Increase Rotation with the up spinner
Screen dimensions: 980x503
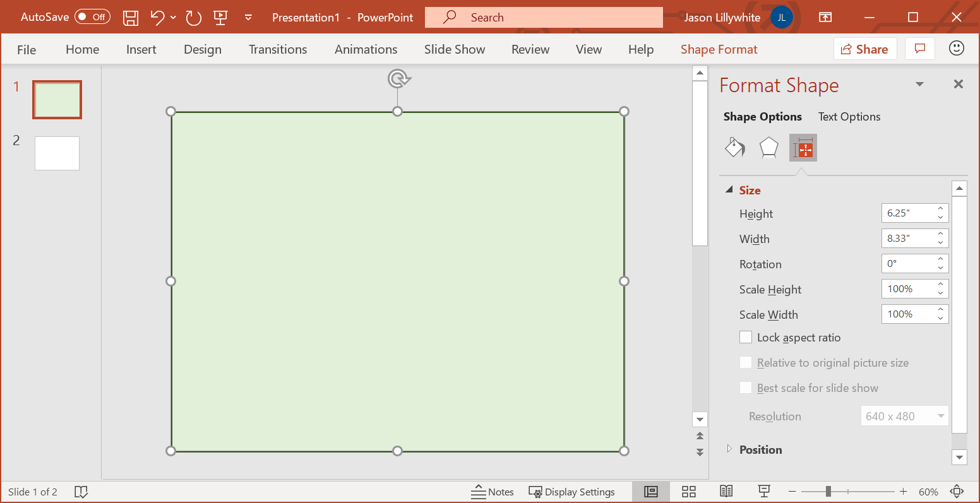pos(940,259)
